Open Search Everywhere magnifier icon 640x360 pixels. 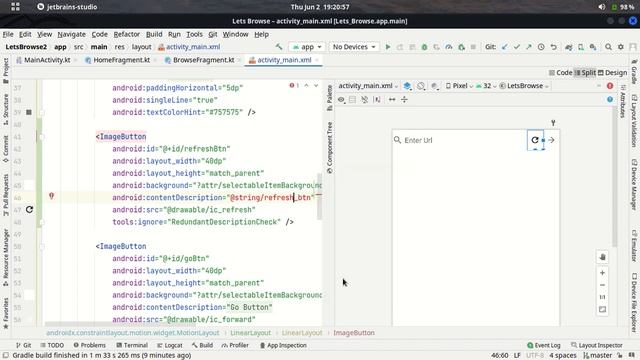(x=608, y=47)
